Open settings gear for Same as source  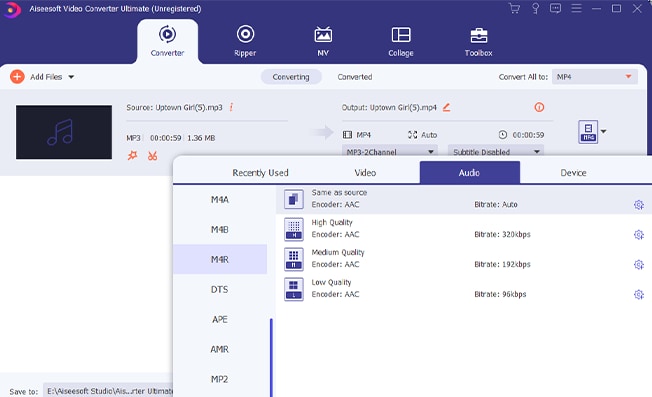(639, 205)
